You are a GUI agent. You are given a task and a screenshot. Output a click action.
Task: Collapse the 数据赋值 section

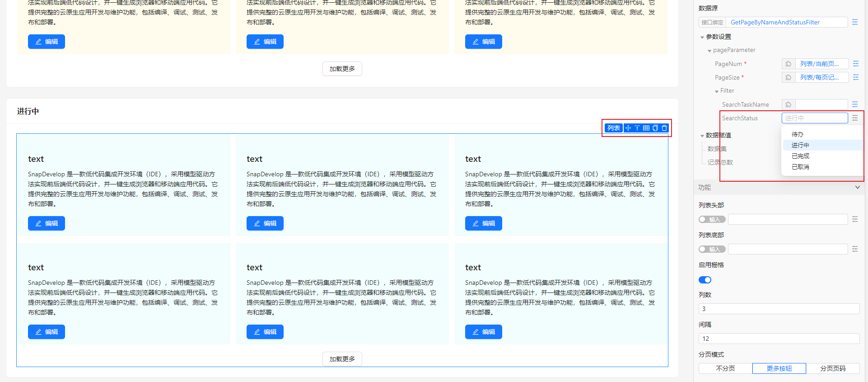[702, 136]
